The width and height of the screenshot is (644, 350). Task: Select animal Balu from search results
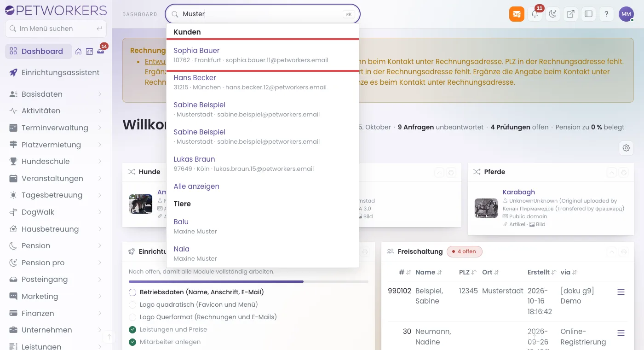pos(263,226)
